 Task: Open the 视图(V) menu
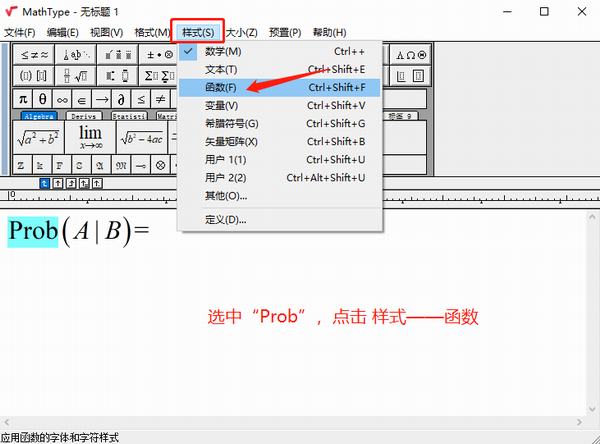[x=106, y=33]
